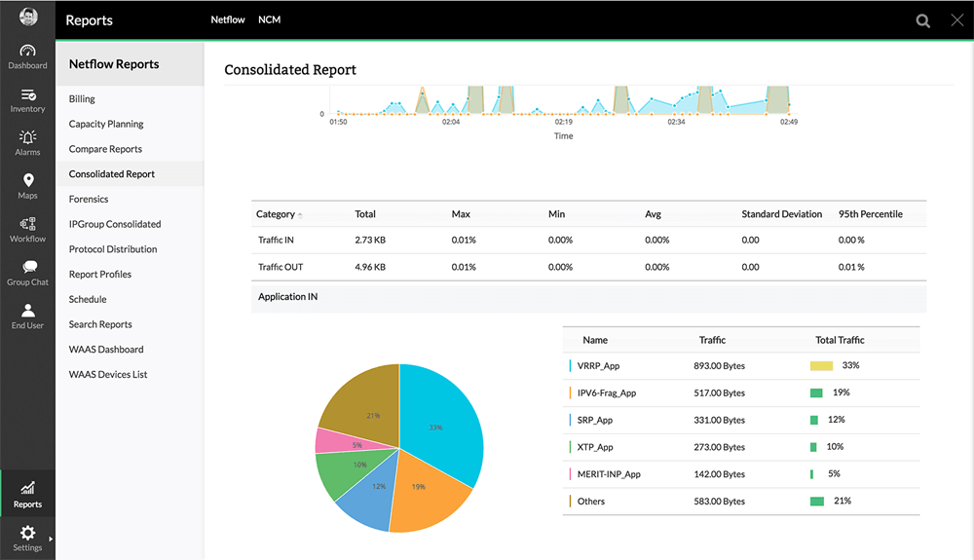Select SRP_App in the application table

point(594,421)
